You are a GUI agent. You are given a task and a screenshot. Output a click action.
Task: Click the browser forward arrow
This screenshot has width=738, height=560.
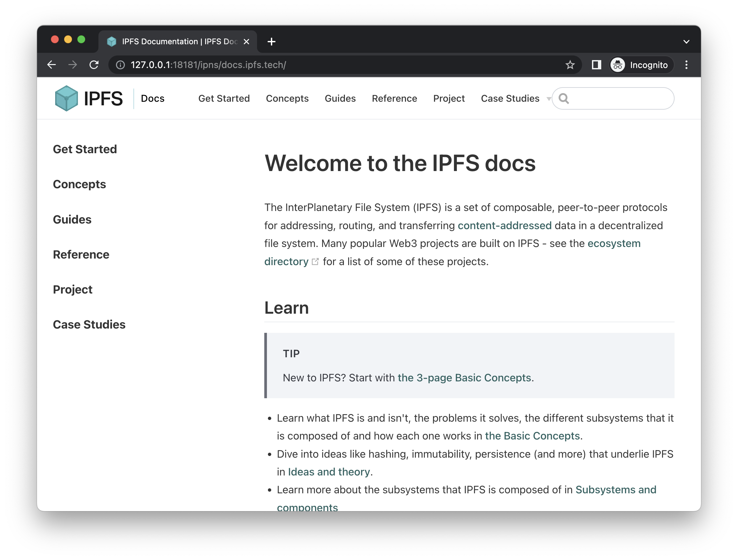point(73,65)
